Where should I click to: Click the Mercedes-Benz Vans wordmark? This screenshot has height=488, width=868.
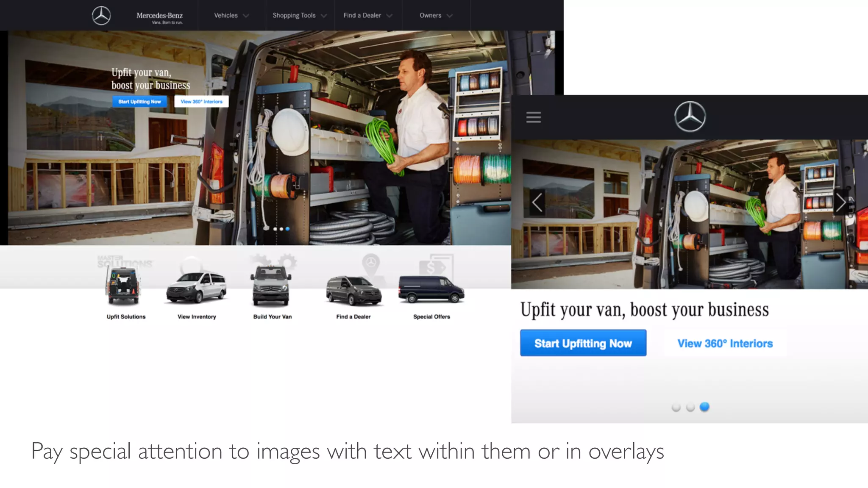[160, 17]
